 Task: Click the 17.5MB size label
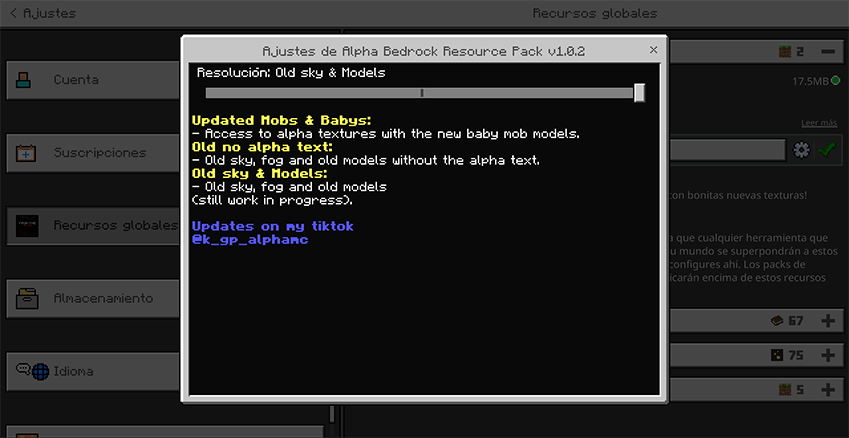pos(810,81)
